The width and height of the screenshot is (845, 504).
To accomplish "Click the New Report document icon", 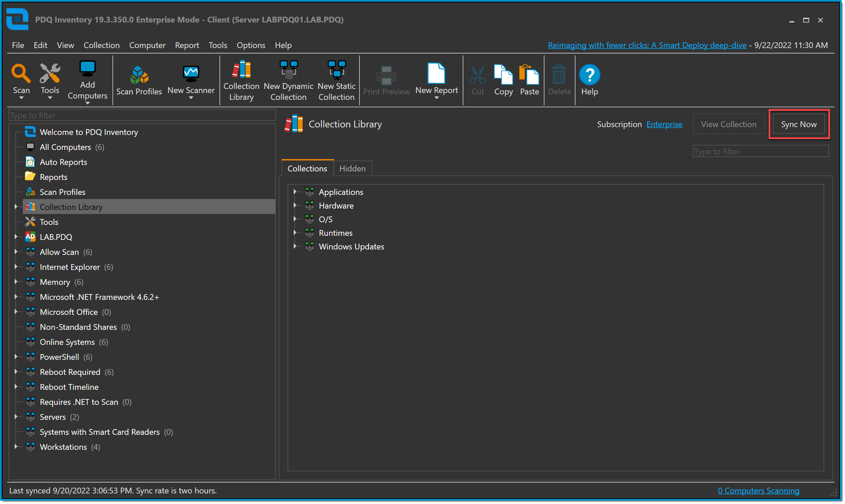I will click(x=436, y=73).
